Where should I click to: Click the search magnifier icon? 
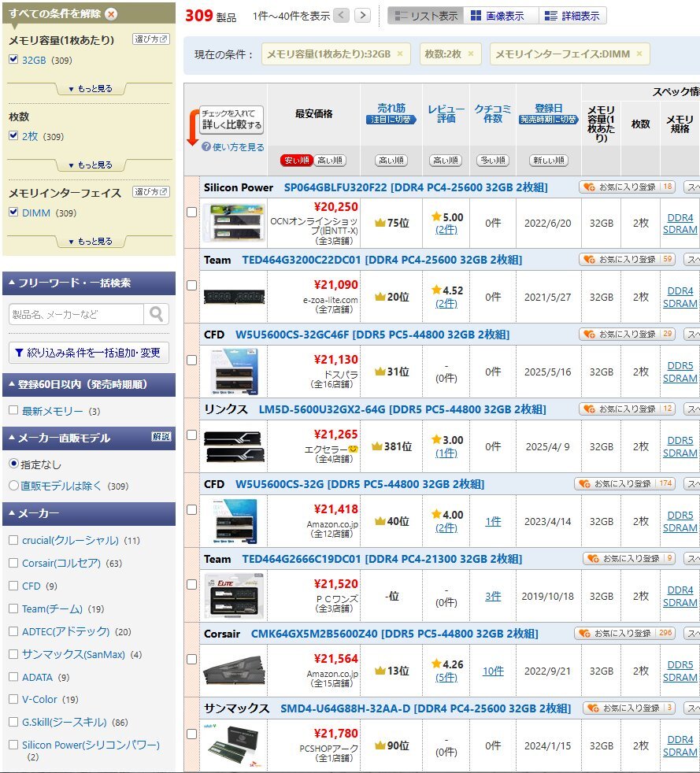point(157,314)
